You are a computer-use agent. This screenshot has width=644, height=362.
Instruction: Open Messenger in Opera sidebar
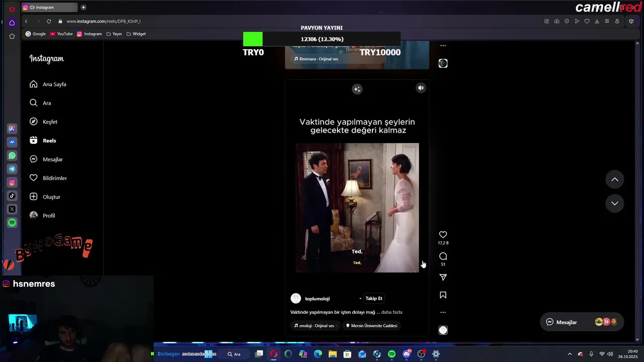coord(12,142)
